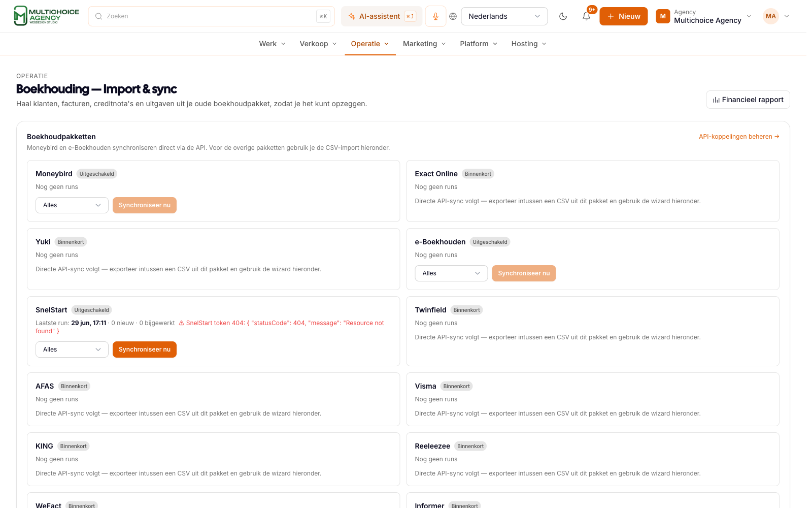Open SnelStart Alles scope dropdown
The width and height of the screenshot is (812, 508).
[x=72, y=350]
